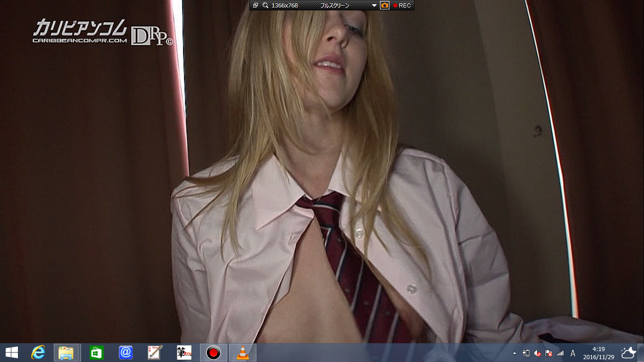644x362 pixels.
Task: Click the magnifier icon in the recorder bar
Action: [x=265, y=6]
